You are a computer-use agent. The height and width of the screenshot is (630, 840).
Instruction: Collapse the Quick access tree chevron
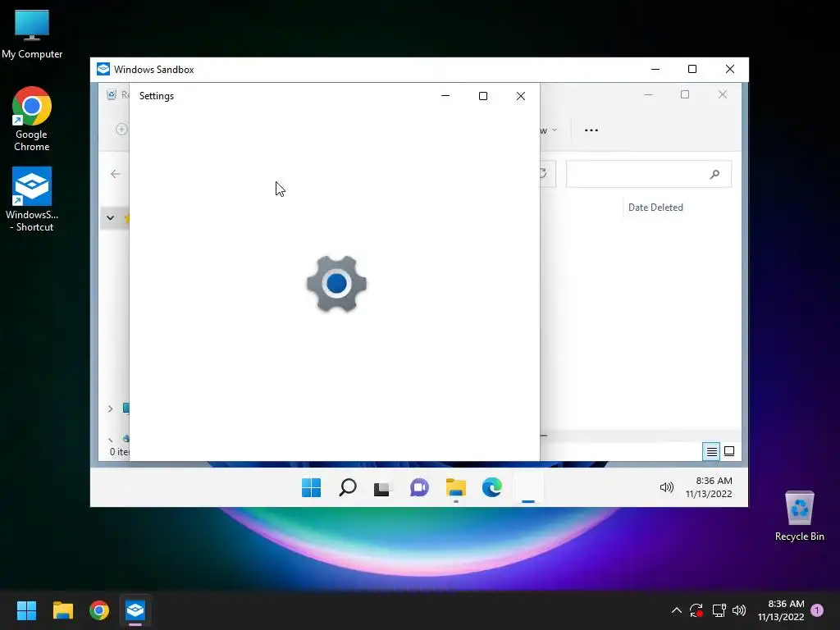tap(111, 217)
